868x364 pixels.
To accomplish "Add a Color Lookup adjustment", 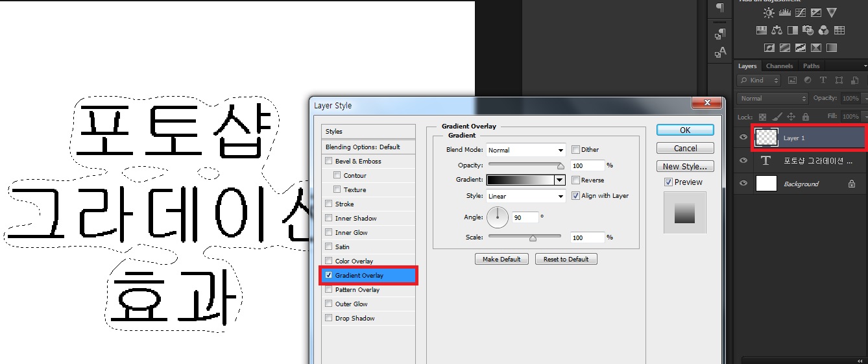I will pyautogui.click(x=839, y=30).
